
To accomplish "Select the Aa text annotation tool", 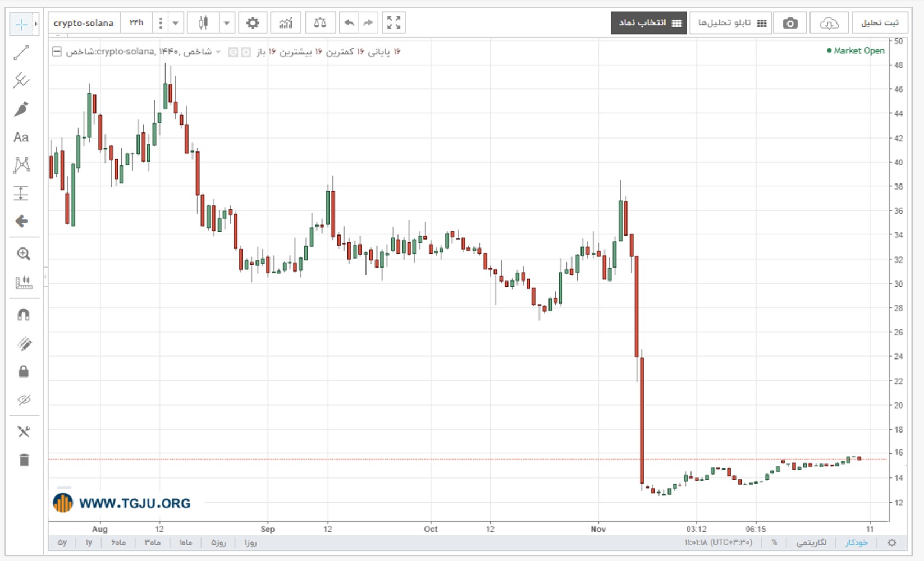I will click(x=21, y=137).
